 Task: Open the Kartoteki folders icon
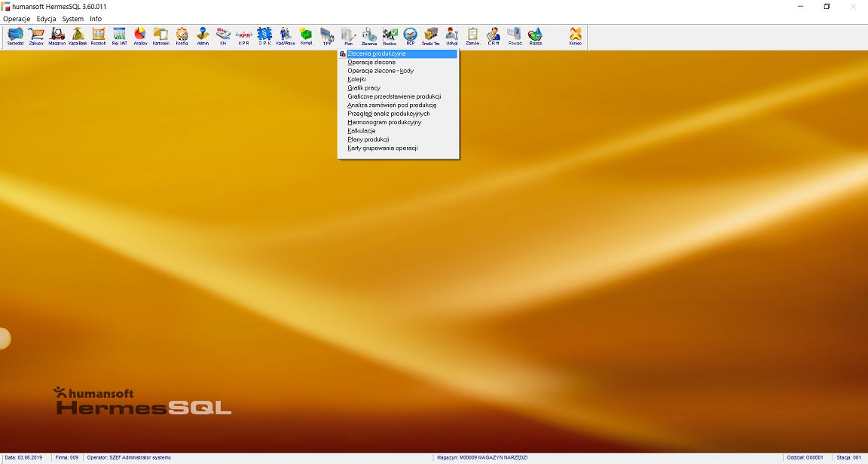point(161,37)
